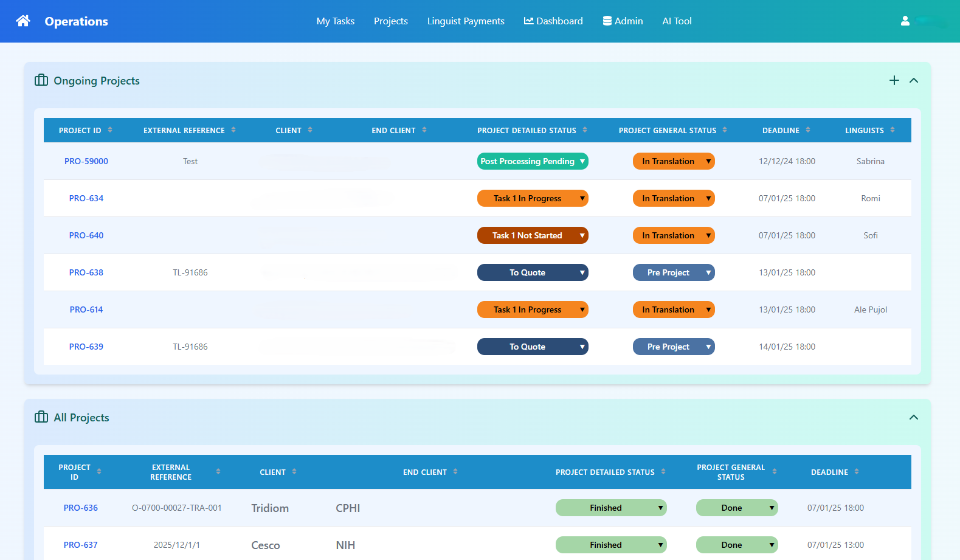Open the Dashboard page
The width and height of the screenshot is (960, 560).
click(553, 21)
